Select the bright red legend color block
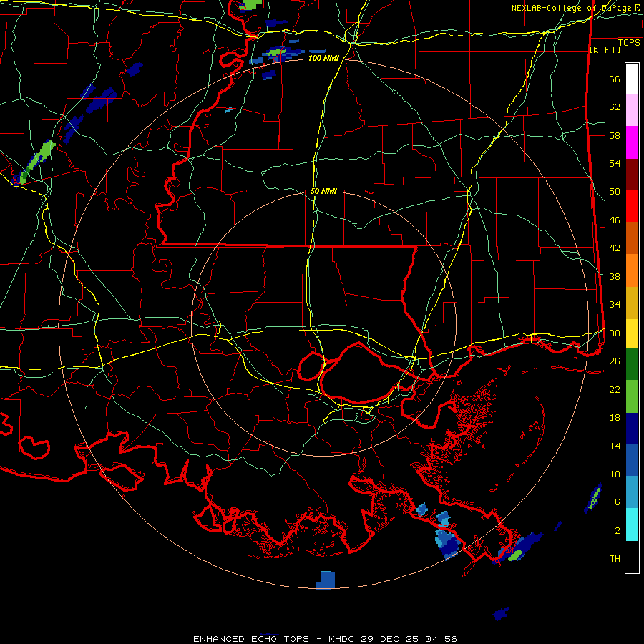The image size is (644, 644). point(632,206)
